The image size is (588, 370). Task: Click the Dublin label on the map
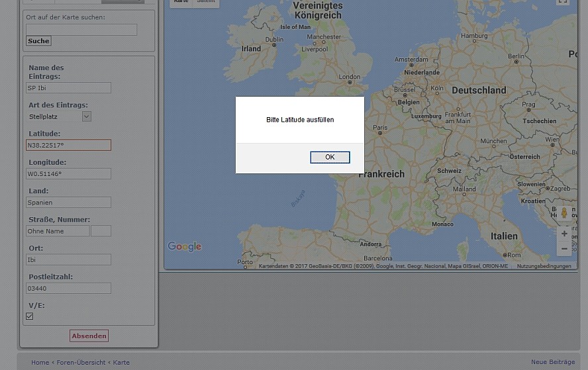click(x=275, y=40)
